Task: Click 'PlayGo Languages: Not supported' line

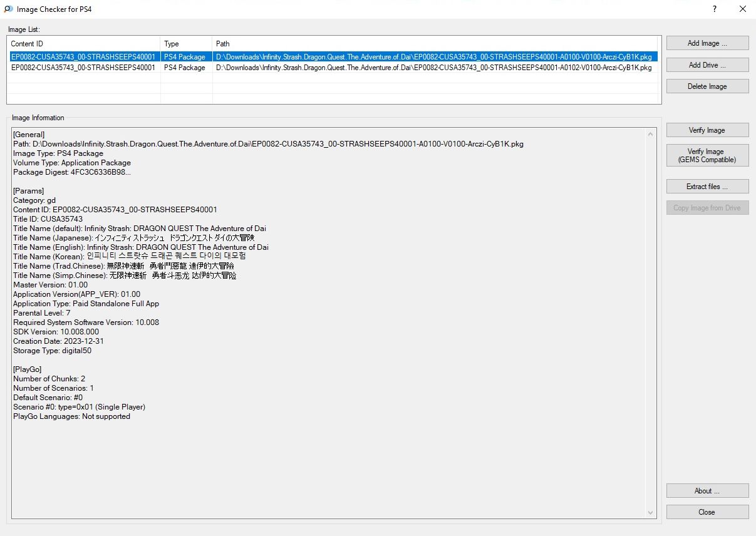Action: point(72,416)
